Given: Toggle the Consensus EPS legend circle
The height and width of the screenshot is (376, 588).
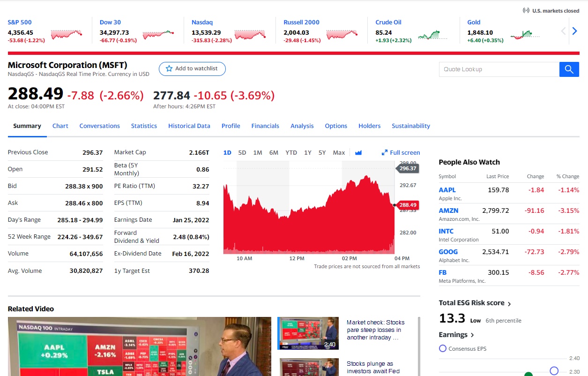Looking at the screenshot, I should pyautogui.click(x=443, y=348).
